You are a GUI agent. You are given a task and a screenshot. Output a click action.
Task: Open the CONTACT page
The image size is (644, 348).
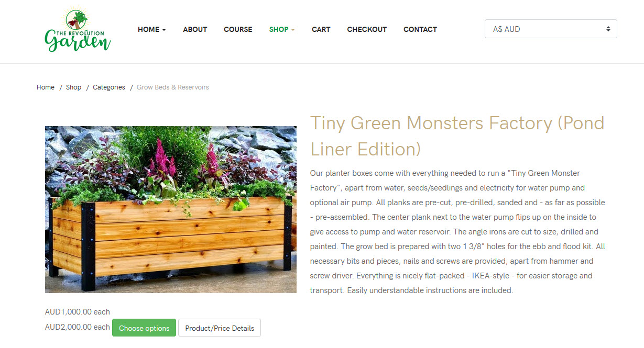420,29
